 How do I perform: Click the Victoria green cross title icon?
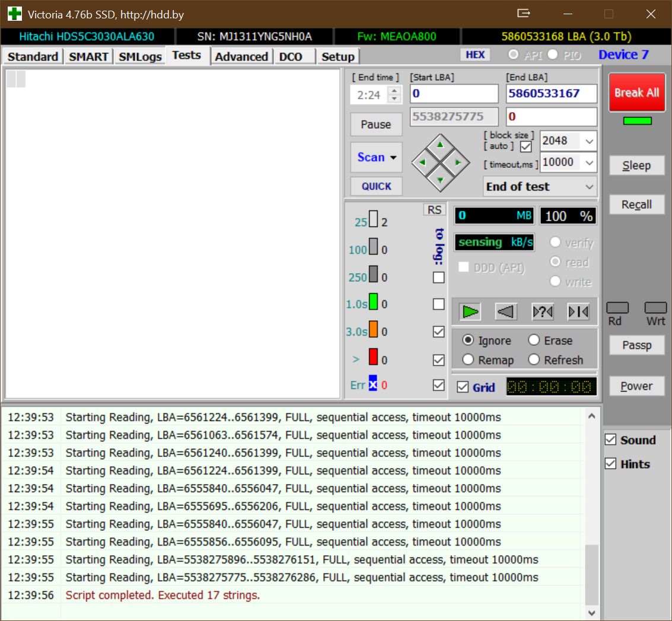[14, 14]
